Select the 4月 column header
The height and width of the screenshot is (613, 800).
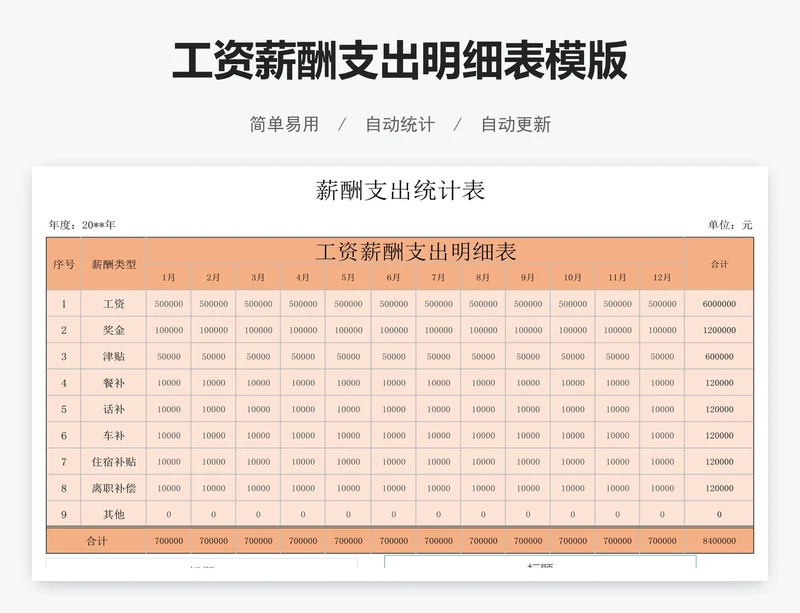pos(303,277)
